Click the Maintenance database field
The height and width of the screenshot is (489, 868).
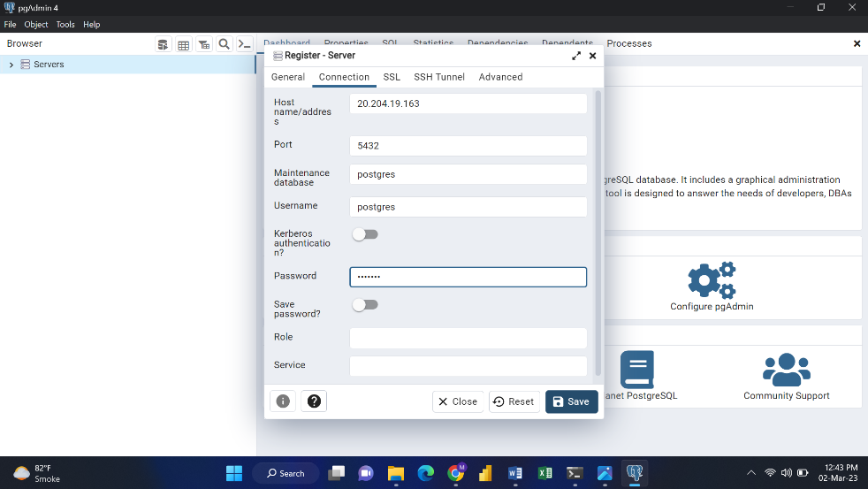468,174
